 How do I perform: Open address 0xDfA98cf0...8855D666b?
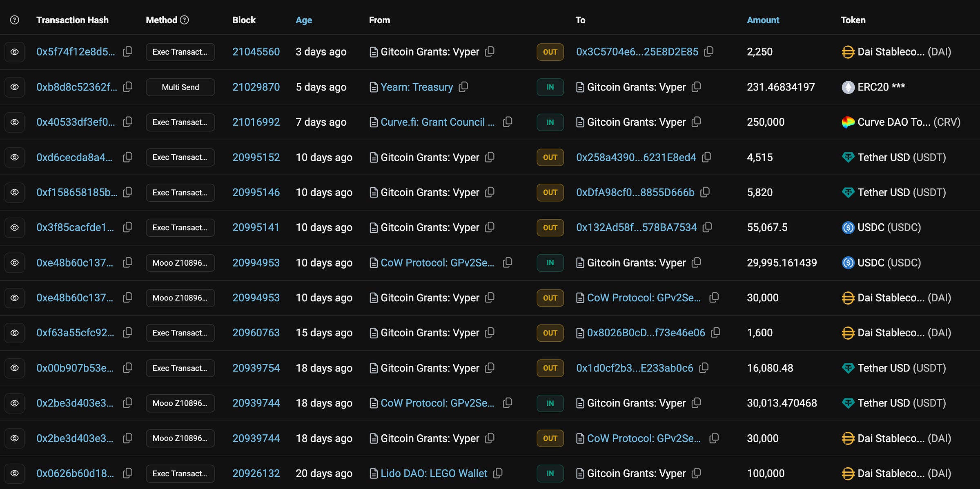[x=635, y=192]
